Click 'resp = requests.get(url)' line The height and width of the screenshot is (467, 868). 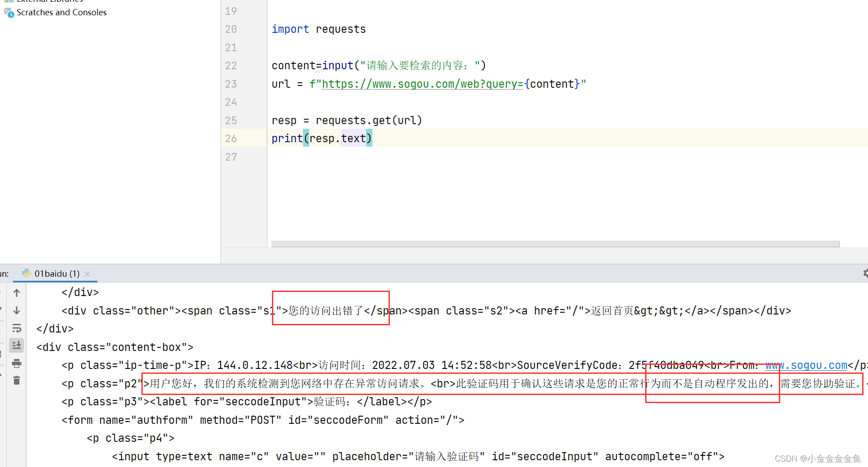[x=347, y=121]
